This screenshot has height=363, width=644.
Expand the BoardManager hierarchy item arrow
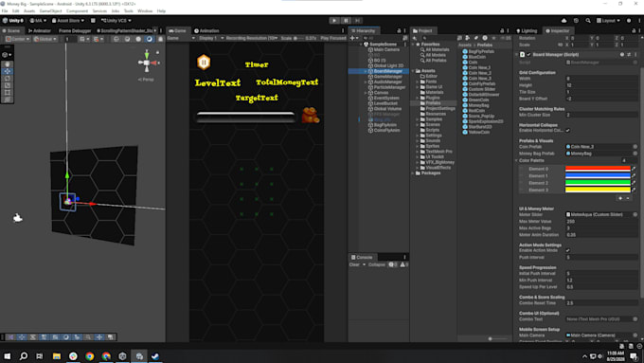[366, 71]
